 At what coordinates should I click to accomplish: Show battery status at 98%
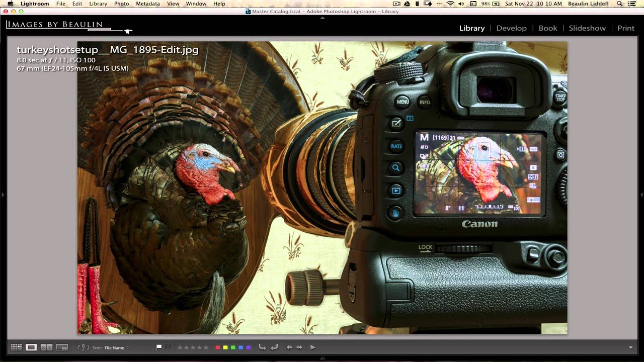click(491, 4)
